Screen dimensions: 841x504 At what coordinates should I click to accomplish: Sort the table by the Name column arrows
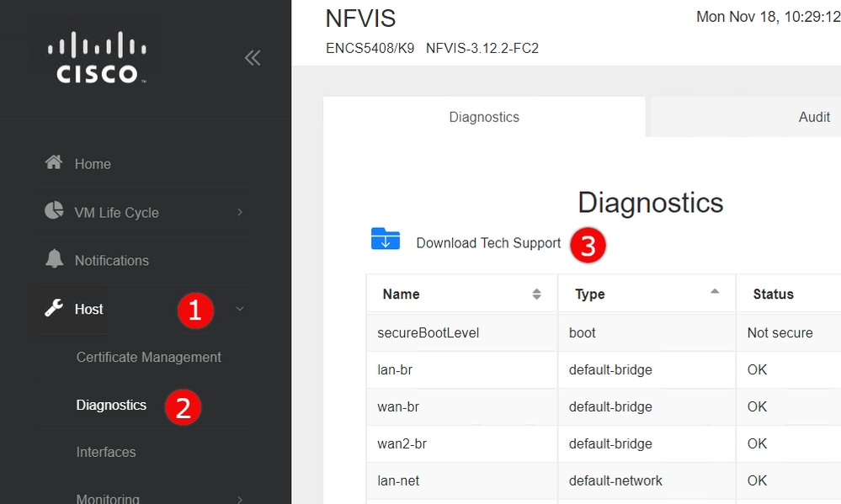coord(536,294)
